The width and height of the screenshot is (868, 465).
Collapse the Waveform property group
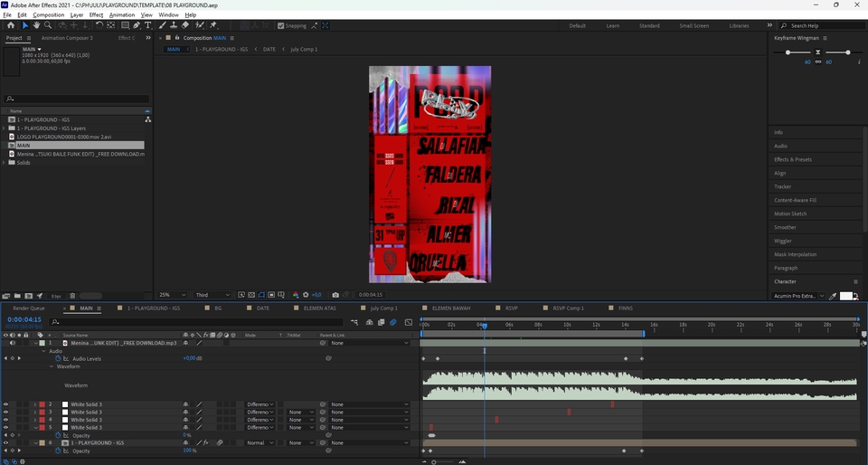pyautogui.click(x=52, y=366)
